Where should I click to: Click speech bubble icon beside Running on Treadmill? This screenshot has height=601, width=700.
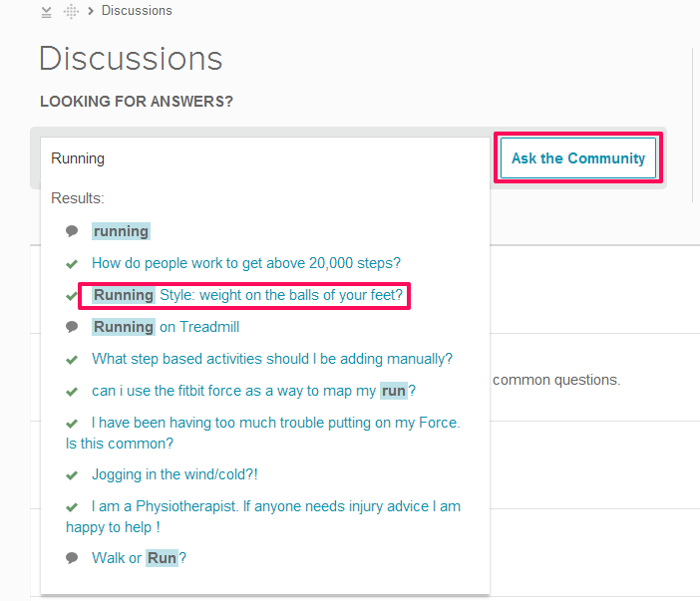(72, 327)
